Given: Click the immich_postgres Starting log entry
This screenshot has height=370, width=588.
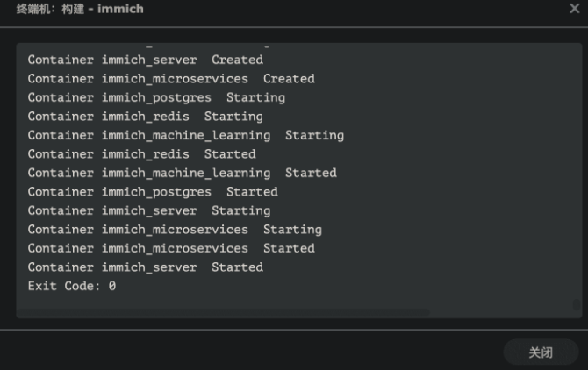Looking at the screenshot, I should tap(155, 97).
